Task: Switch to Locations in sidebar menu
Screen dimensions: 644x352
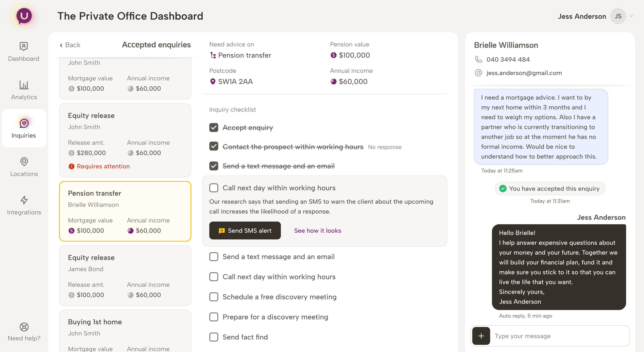Action: click(x=24, y=167)
